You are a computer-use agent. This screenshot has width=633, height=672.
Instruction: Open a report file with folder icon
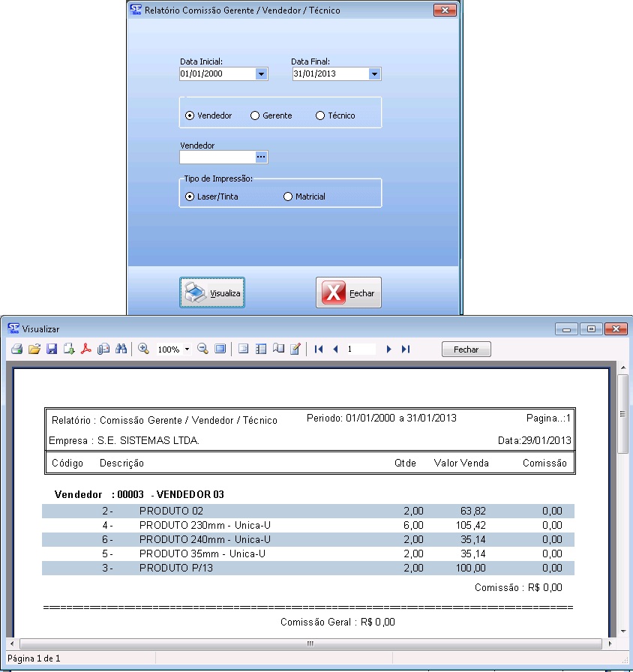pos(34,349)
